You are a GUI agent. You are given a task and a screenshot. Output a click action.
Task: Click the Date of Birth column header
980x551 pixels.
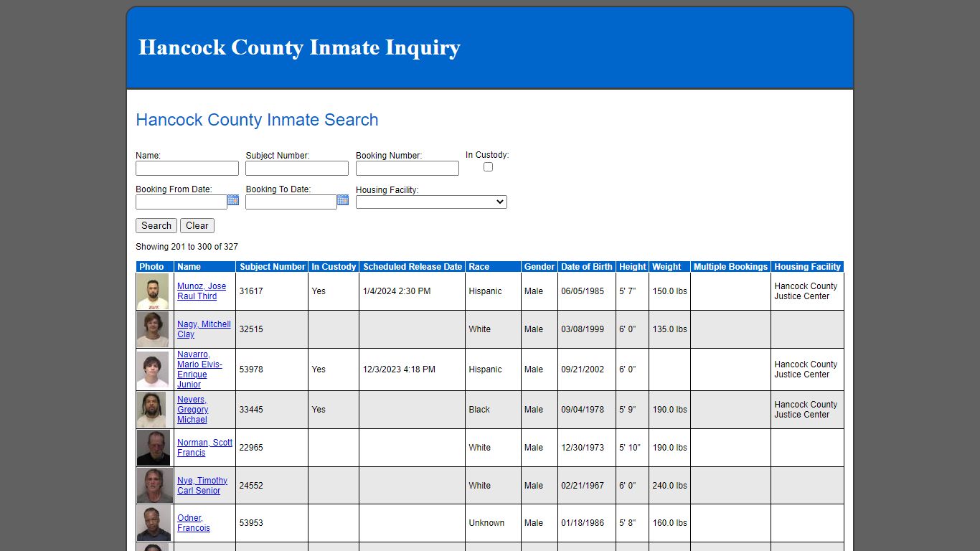pos(587,267)
